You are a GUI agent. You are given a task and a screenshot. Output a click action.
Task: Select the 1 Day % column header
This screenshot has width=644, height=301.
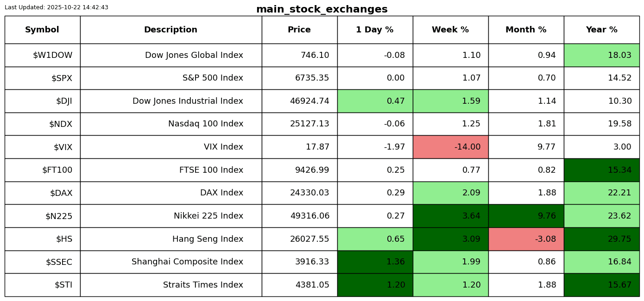pos(375,30)
